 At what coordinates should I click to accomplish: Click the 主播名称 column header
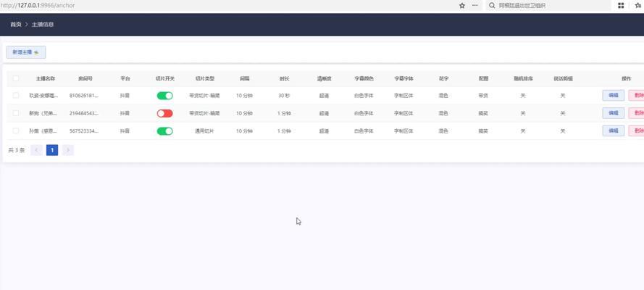(x=46, y=78)
